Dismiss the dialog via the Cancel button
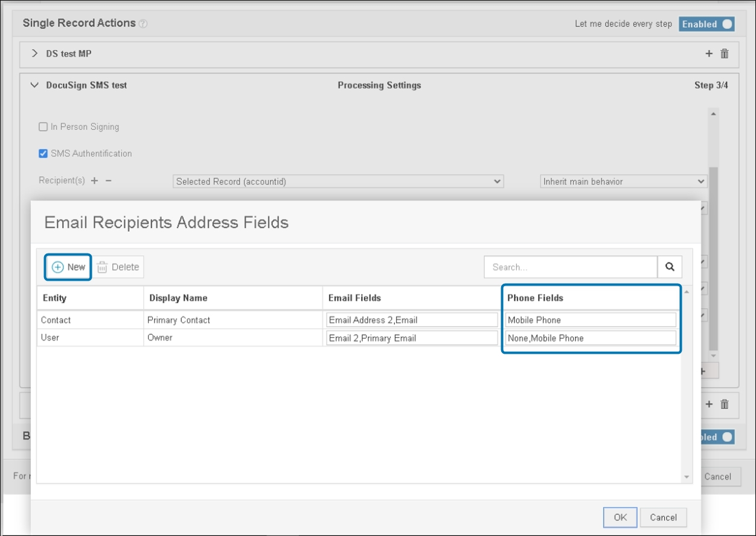The height and width of the screenshot is (536, 756). click(664, 517)
